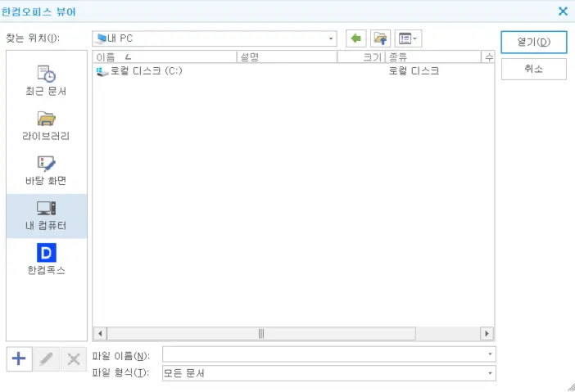Expand the 찾는 위치 dropdown
The width and height of the screenshot is (575, 392).
[x=331, y=38]
